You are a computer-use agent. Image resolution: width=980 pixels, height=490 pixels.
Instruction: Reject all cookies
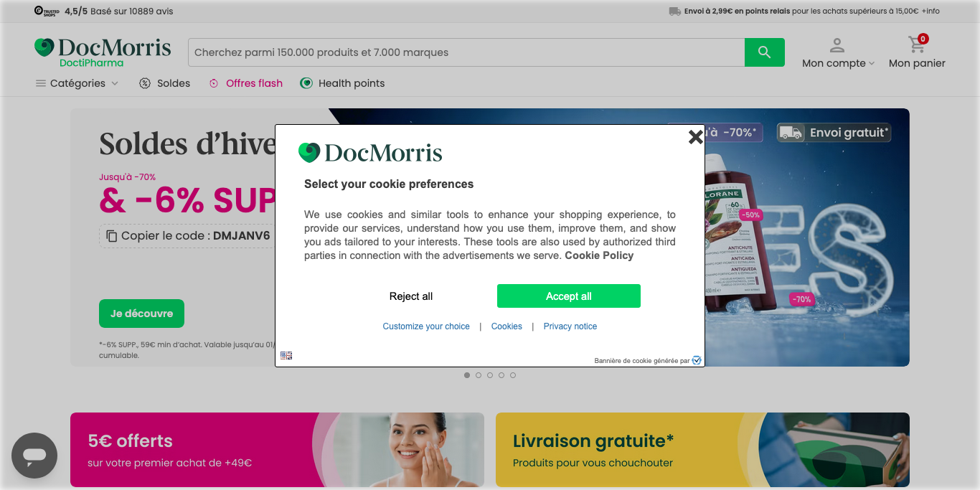pos(410,296)
